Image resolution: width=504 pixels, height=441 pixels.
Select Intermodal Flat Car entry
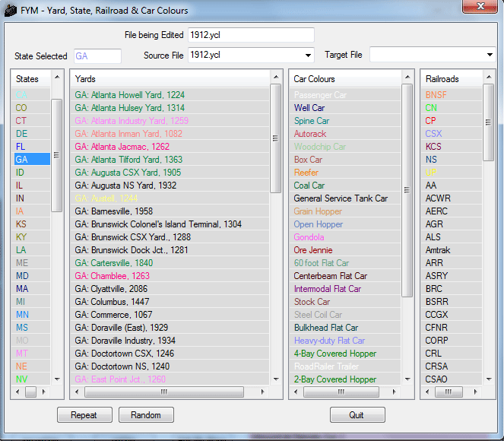(345, 289)
